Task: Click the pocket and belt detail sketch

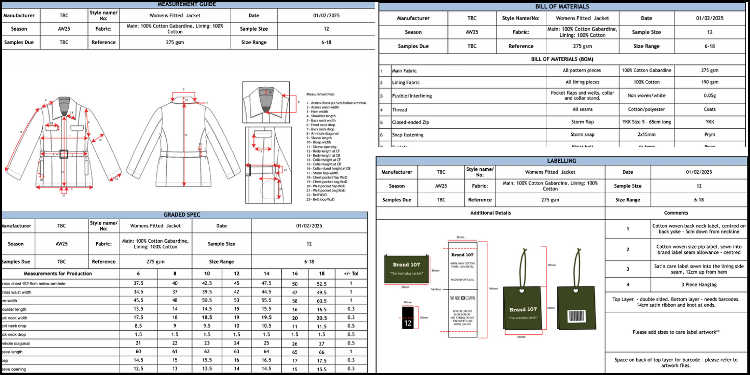Action: pos(267,165)
